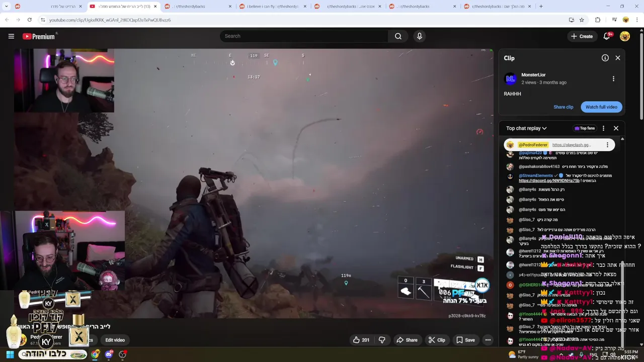This screenshot has width=644, height=362.
Task: Click @PedroFederer name in pinned message
Action: [x=533, y=145]
